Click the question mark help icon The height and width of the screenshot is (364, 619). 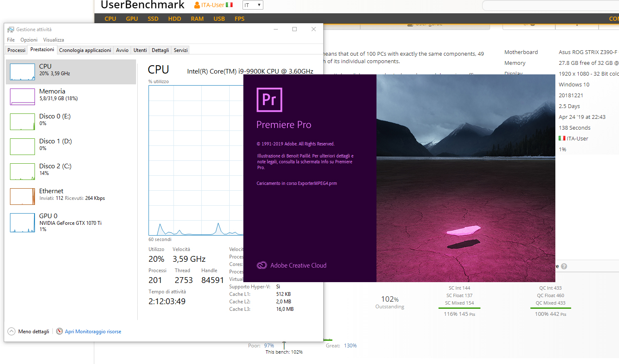point(564,266)
